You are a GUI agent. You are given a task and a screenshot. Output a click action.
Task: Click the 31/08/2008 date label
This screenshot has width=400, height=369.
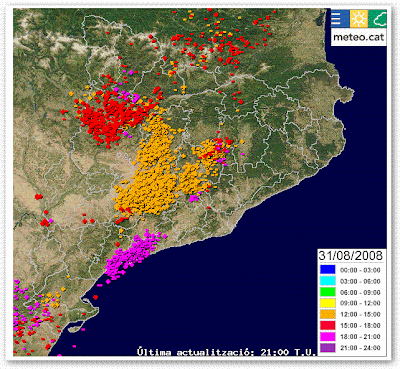point(350,256)
